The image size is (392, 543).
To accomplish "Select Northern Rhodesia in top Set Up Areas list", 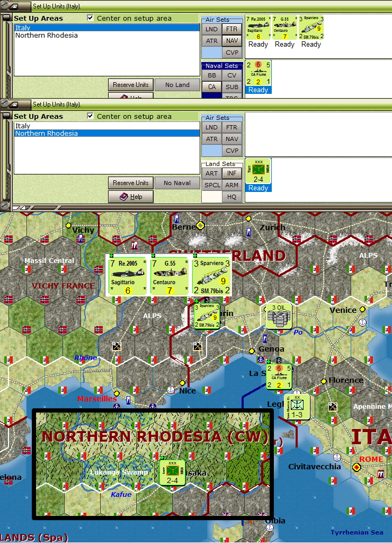I will click(107, 36).
